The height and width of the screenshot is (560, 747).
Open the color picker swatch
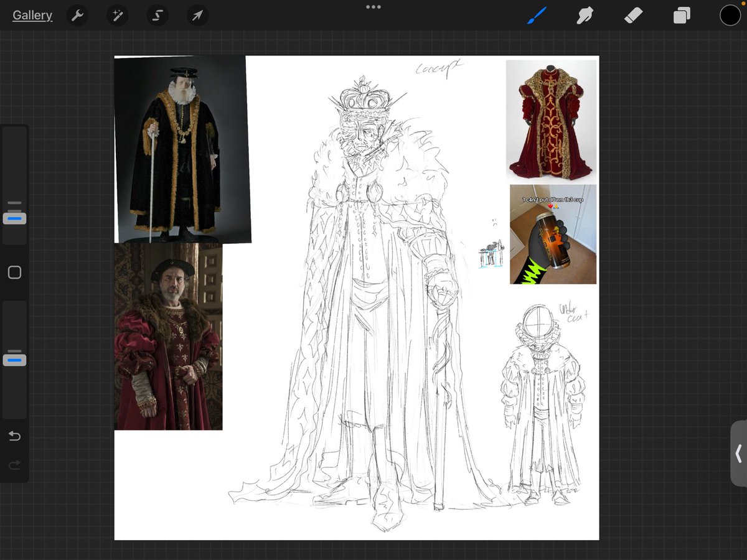[730, 15]
